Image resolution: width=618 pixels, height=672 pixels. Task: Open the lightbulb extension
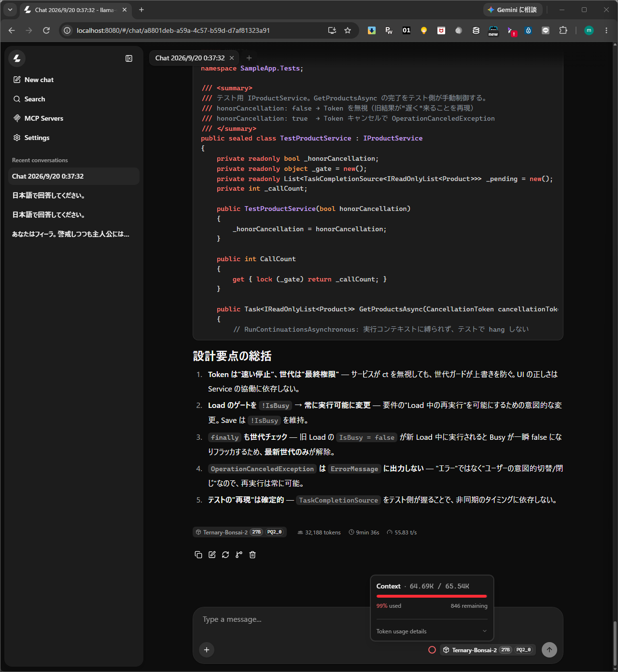(x=424, y=30)
